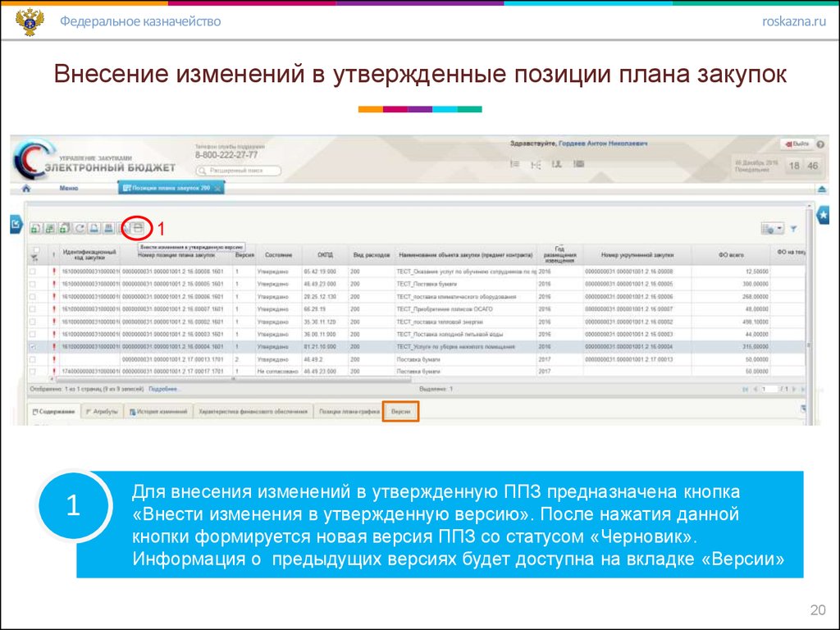This screenshot has height=630, width=840.
Task: Check row with ОКПД 05.42.19.000
Action: coord(33,272)
